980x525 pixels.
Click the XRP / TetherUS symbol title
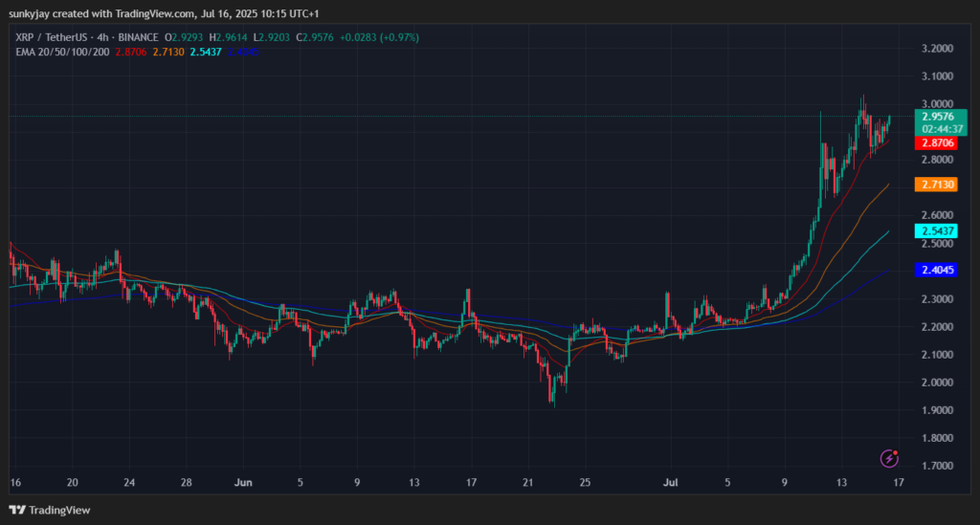pyautogui.click(x=53, y=37)
